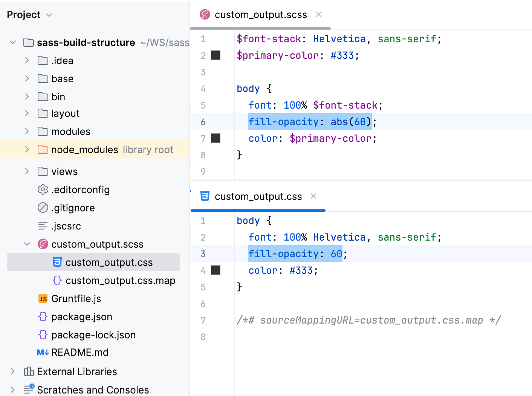Expand the base folder in the project tree
532x396 pixels.
[x=26, y=78]
